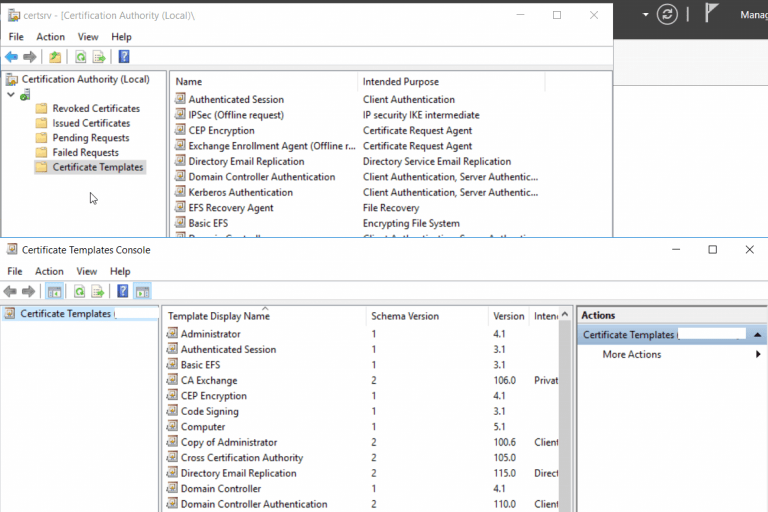Open Help icon in certsrv toolbar
768x512 pixels.
tap(124, 57)
